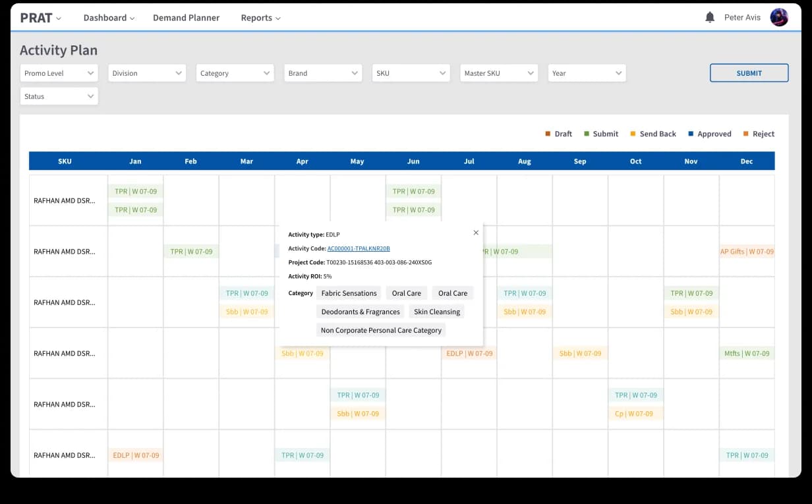Open TPR | W 07-09 activity in February
812x504 pixels.
click(191, 252)
